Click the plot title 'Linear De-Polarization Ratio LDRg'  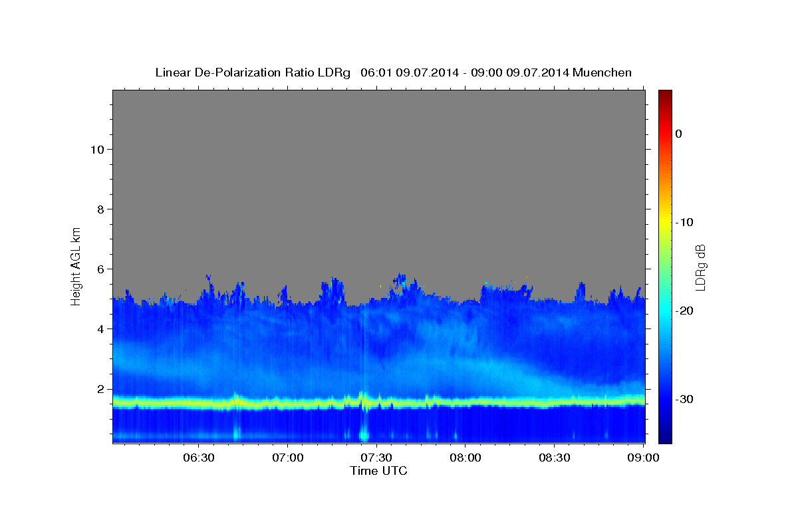tap(252, 72)
